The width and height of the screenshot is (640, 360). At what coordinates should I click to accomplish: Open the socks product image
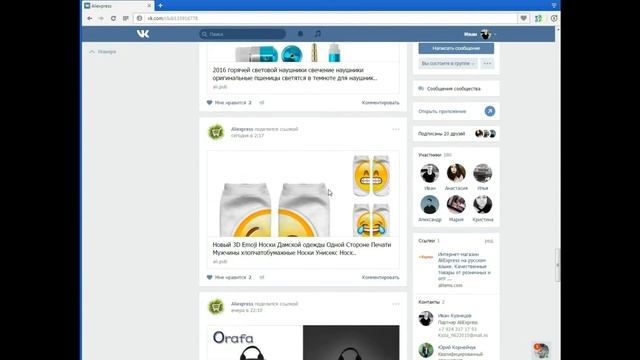coord(303,194)
